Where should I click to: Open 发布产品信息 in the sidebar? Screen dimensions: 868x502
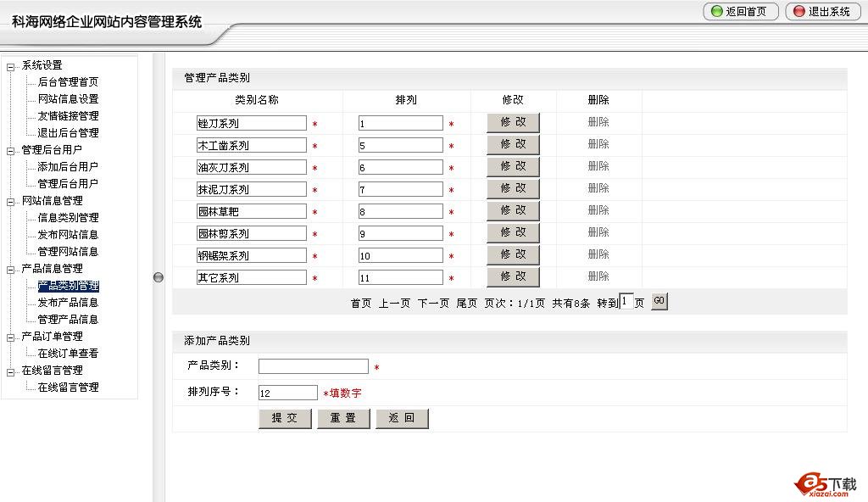(68, 303)
